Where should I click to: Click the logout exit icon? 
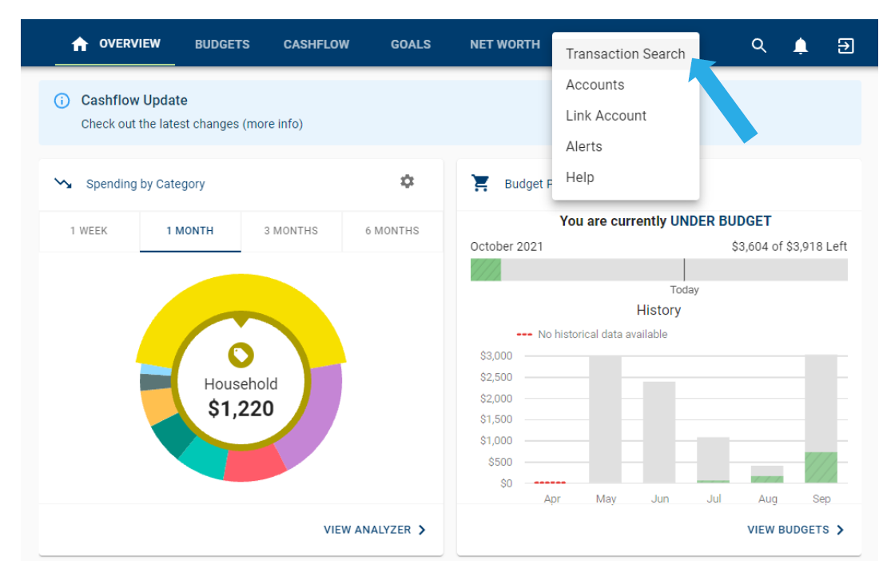coord(845,46)
